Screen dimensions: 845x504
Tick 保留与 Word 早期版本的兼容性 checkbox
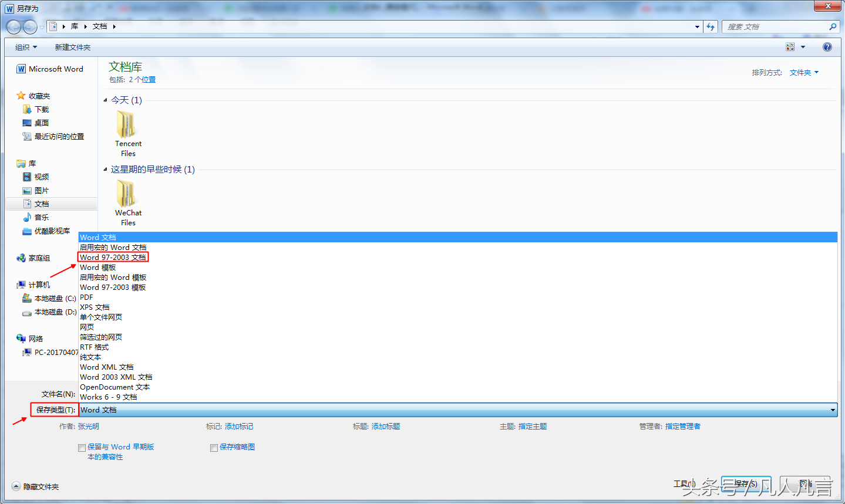pyautogui.click(x=82, y=448)
